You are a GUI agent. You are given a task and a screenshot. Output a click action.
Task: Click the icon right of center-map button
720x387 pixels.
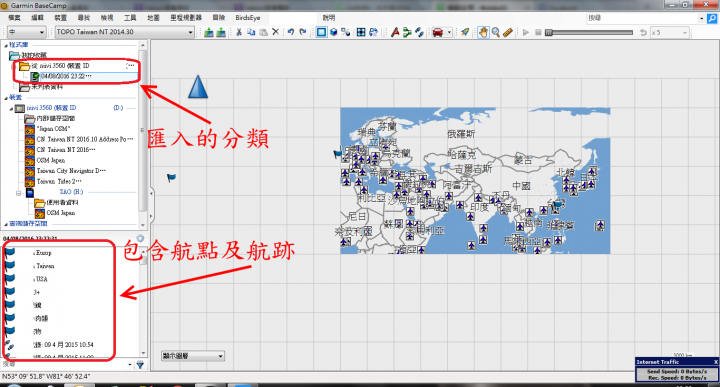373,32
